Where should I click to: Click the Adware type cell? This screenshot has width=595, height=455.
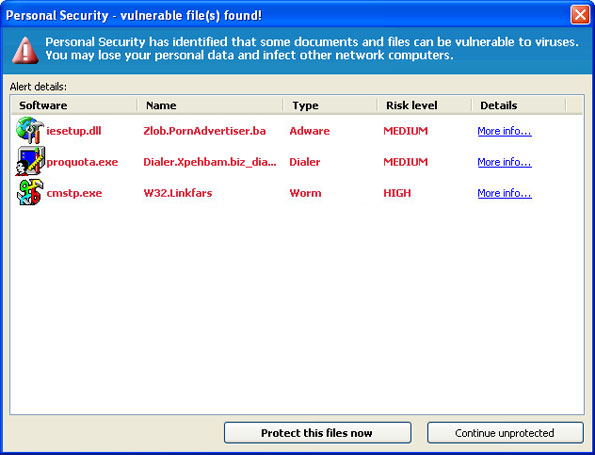[309, 131]
